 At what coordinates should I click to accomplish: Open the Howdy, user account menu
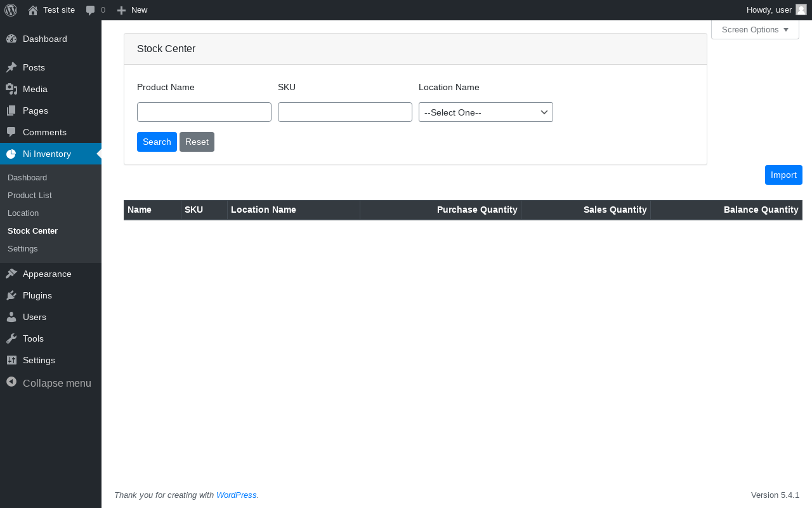(x=776, y=10)
